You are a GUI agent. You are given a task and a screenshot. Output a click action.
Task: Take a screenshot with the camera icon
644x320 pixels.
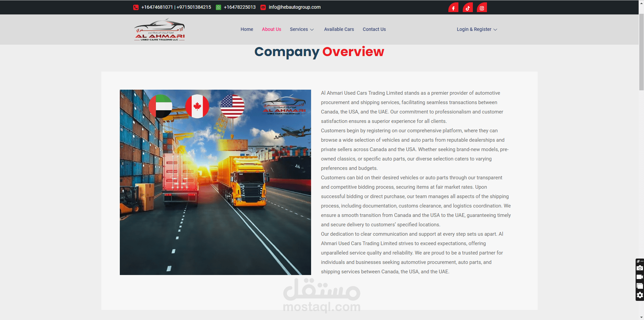(640, 268)
